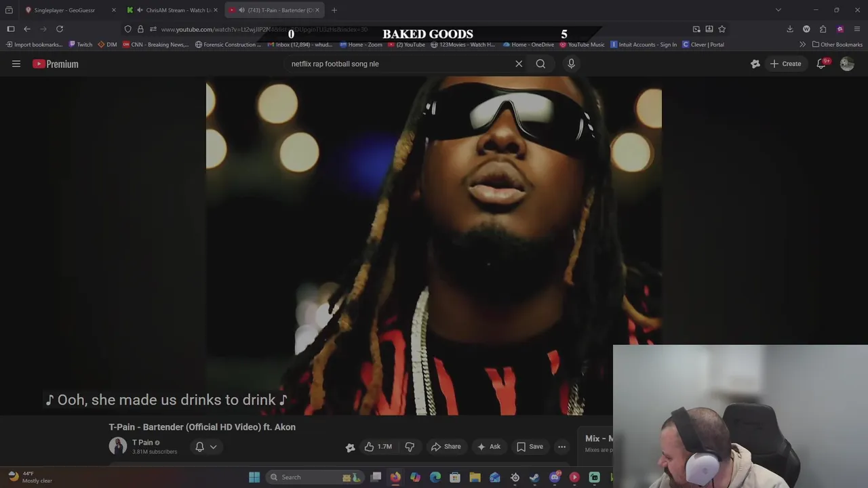Go back to the previous page
Image resolution: width=868 pixels, height=488 pixels.
tap(27, 29)
